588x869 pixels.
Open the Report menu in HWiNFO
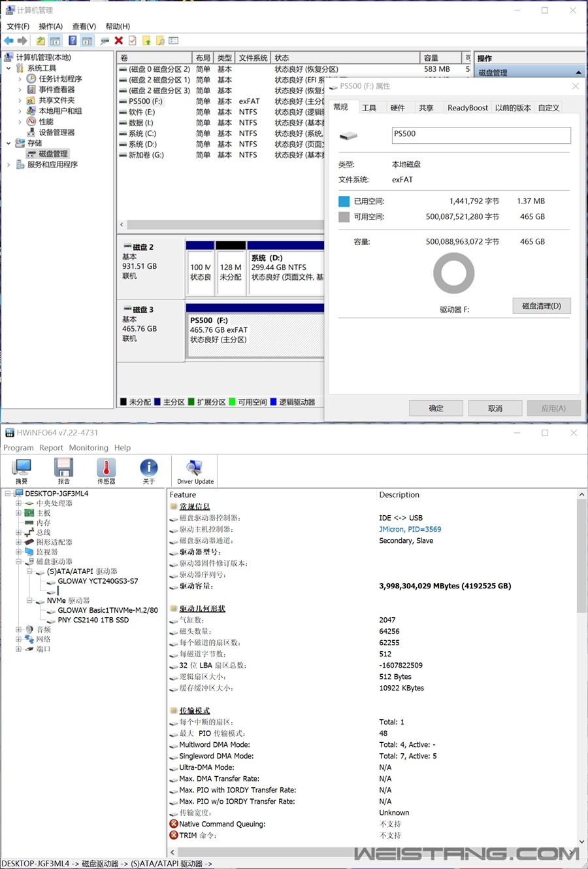pos(51,448)
